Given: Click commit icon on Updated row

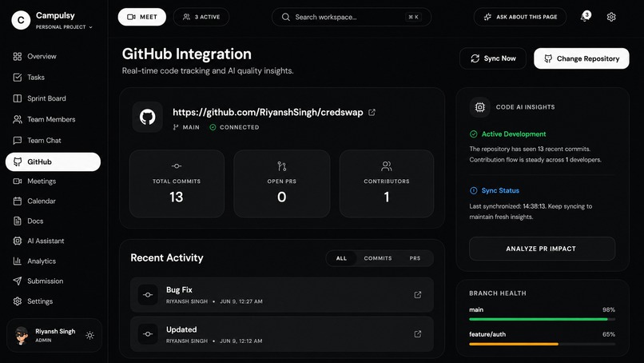Looking at the screenshot, I should 148,334.
